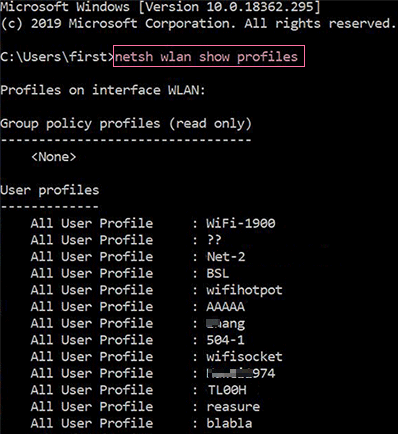398x434 pixels.
Task: Click the profile name 'AAAAA'
Action: pyautogui.click(x=226, y=307)
